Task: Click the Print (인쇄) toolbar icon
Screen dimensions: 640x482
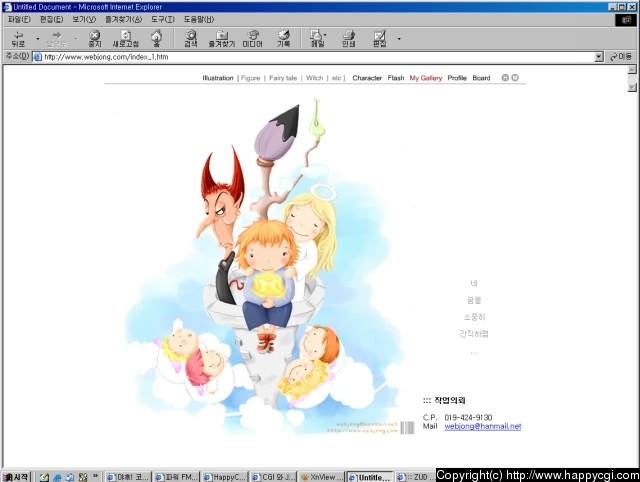Action: (x=349, y=39)
